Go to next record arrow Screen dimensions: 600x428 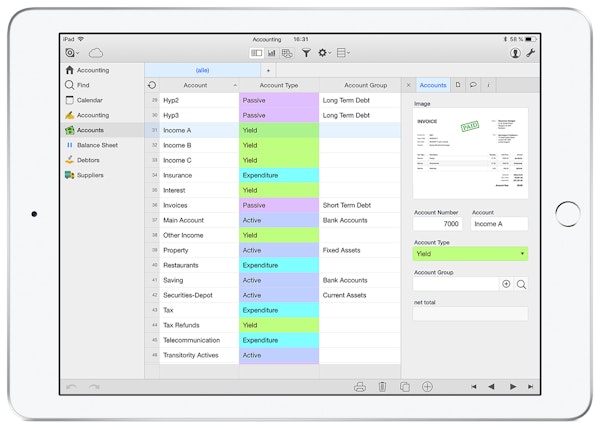point(512,386)
